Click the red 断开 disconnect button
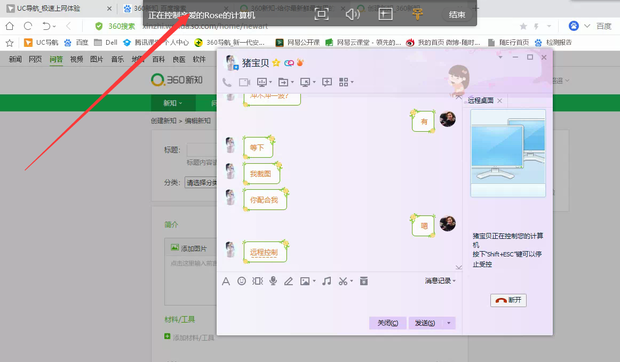Image resolution: width=620 pixels, height=362 pixels. coord(508,300)
